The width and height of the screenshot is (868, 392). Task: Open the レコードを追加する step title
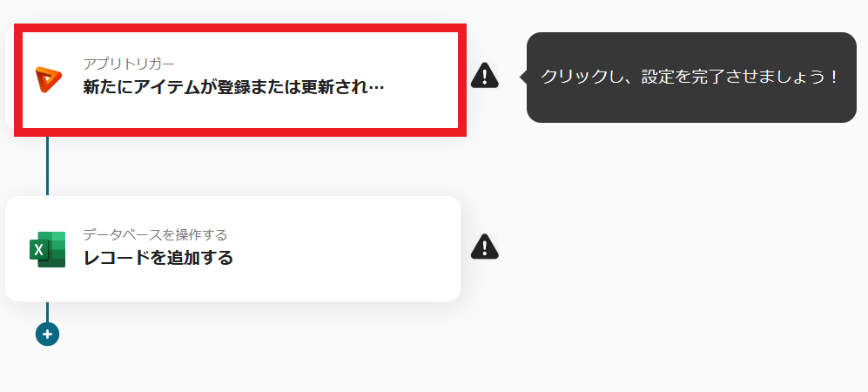pos(158,258)
